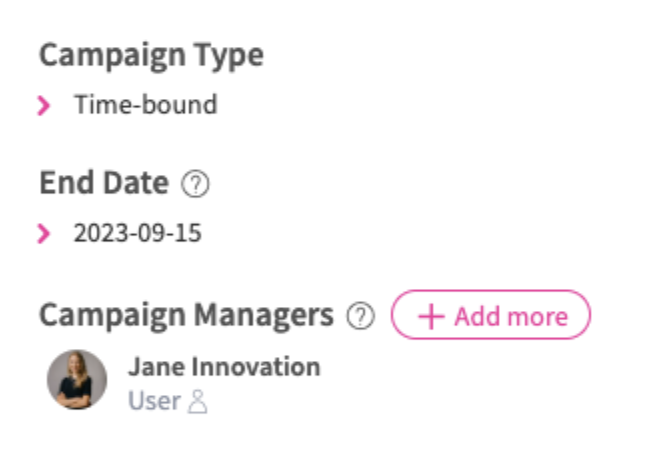Click the year 2023 in End Date
This screenshot has width=664, height=456.
pyautogui.click(x=95, y=234)
